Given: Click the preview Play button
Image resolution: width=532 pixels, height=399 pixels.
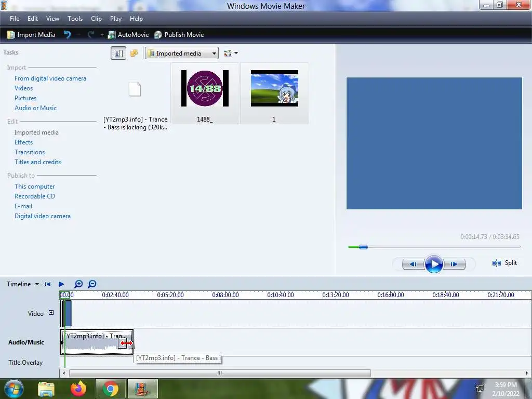Looking at the screenshot, I should coord(434,264).
